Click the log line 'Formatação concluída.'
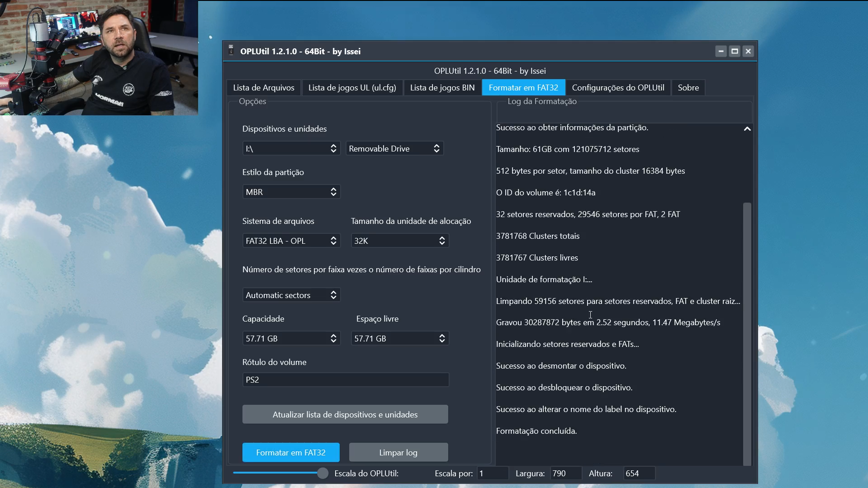Image resolution: width=868 pixels, height=488 pixels. point(536,431)
